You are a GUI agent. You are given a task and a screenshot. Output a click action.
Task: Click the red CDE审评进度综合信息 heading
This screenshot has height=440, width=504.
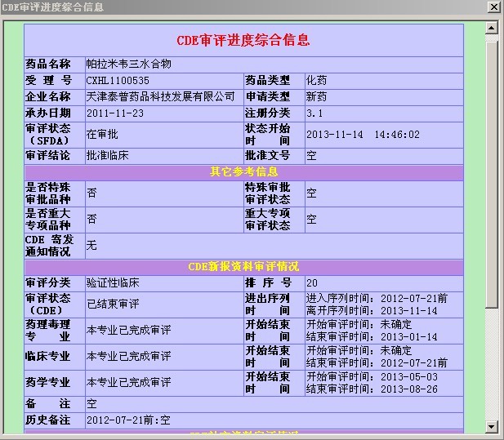click(x=243, y=41)
